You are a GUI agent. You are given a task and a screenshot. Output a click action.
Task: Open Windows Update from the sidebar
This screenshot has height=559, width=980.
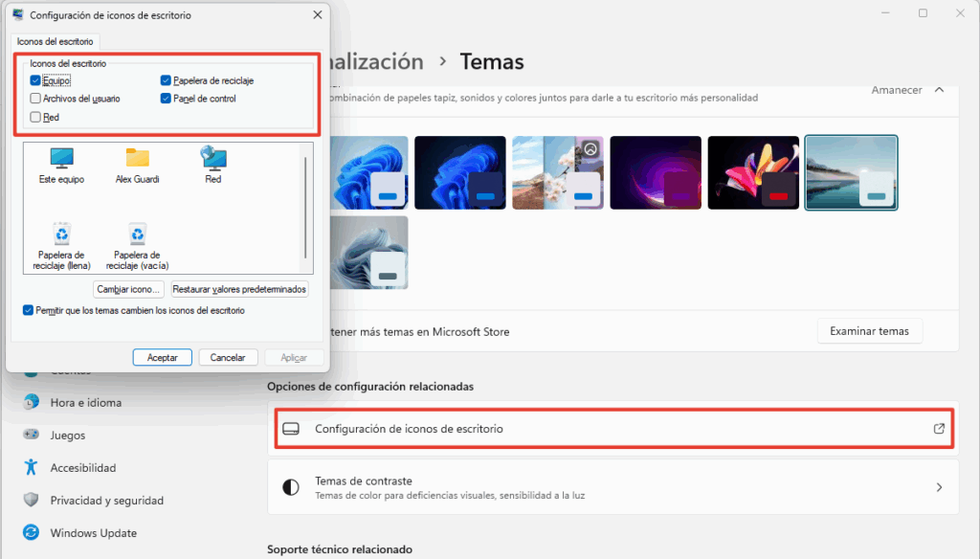(x=93, y=533)
